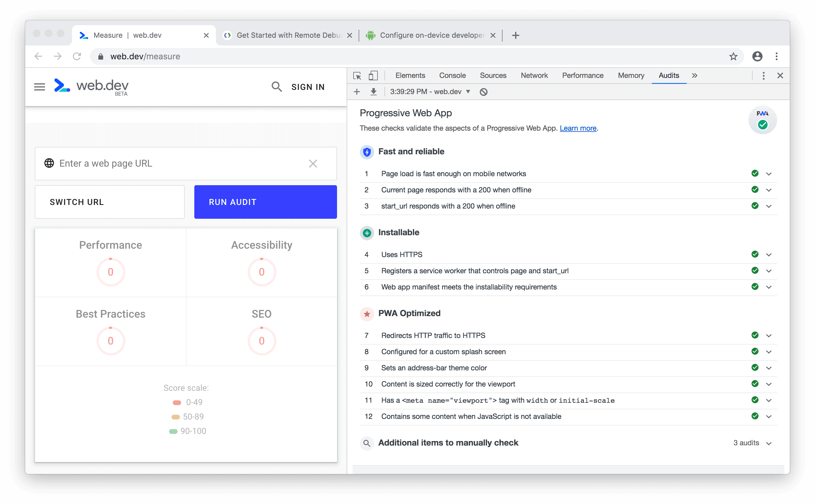The height and width of the screenshot is (504, 815).
Task: Click the RUN AUDIT button
Action: (x=265, y=202)
